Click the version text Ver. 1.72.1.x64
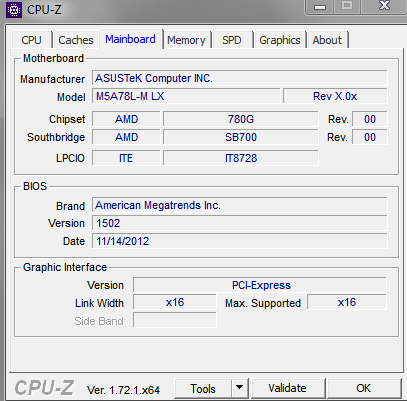This screenshot has height=401, width=407. [x=123, y=390]
